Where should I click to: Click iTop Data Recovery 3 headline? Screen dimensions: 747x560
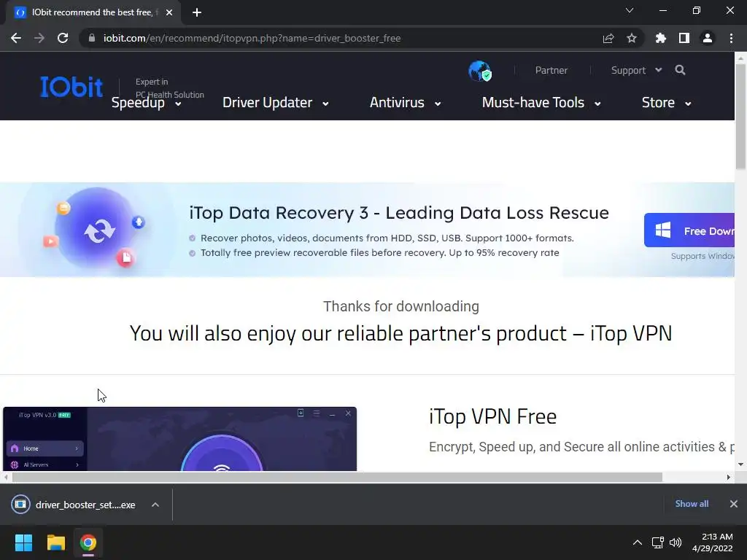(399, 213)
